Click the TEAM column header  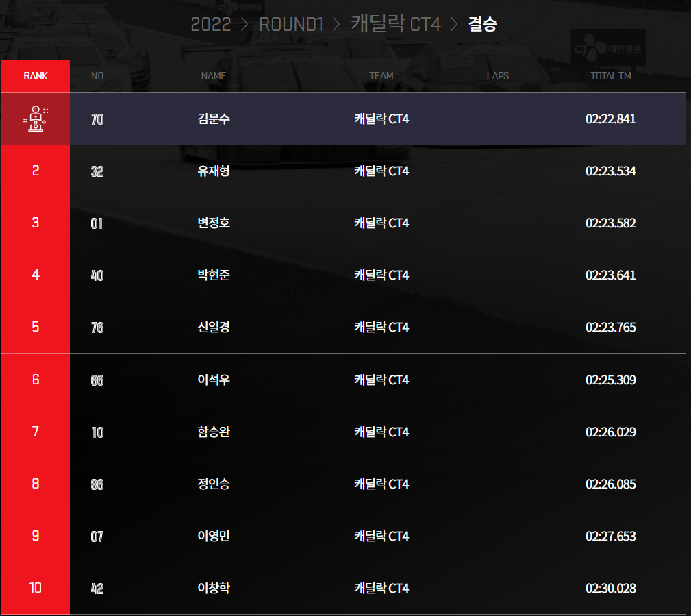(x=381, y=76)
